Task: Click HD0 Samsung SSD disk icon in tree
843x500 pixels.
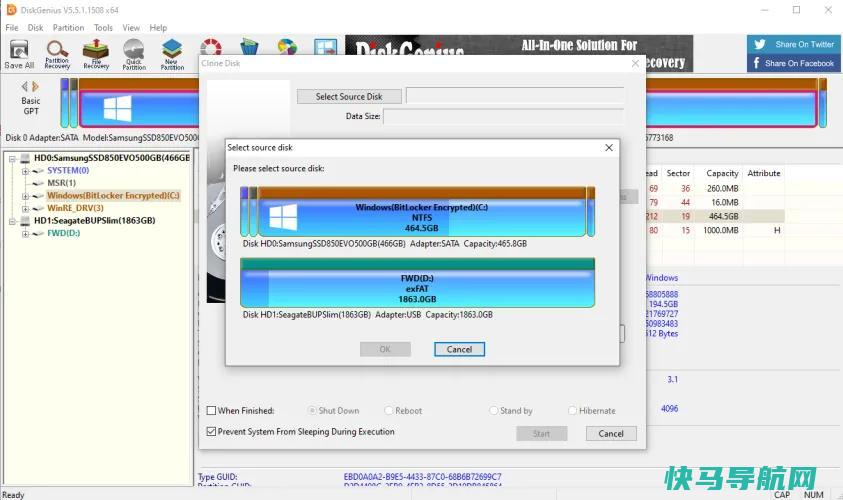Action: 25,158
